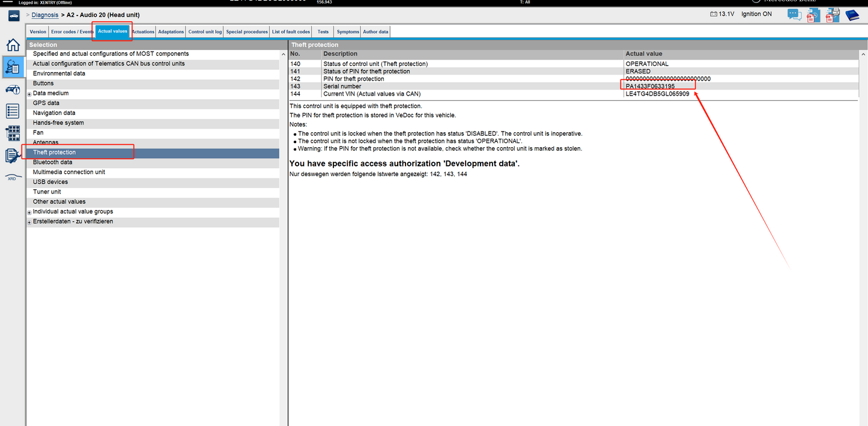Click the Home icon in left sidebar
The height and width of the screenshot is (426, 868).
13,45
